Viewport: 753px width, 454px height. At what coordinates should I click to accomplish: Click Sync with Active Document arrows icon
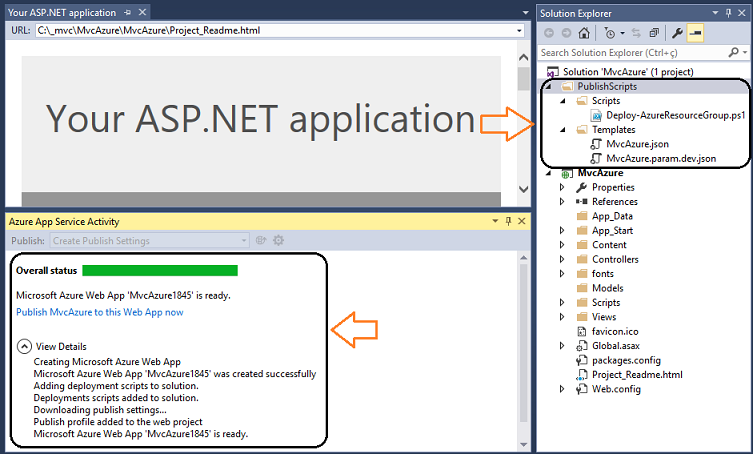[x=636, y=33]
